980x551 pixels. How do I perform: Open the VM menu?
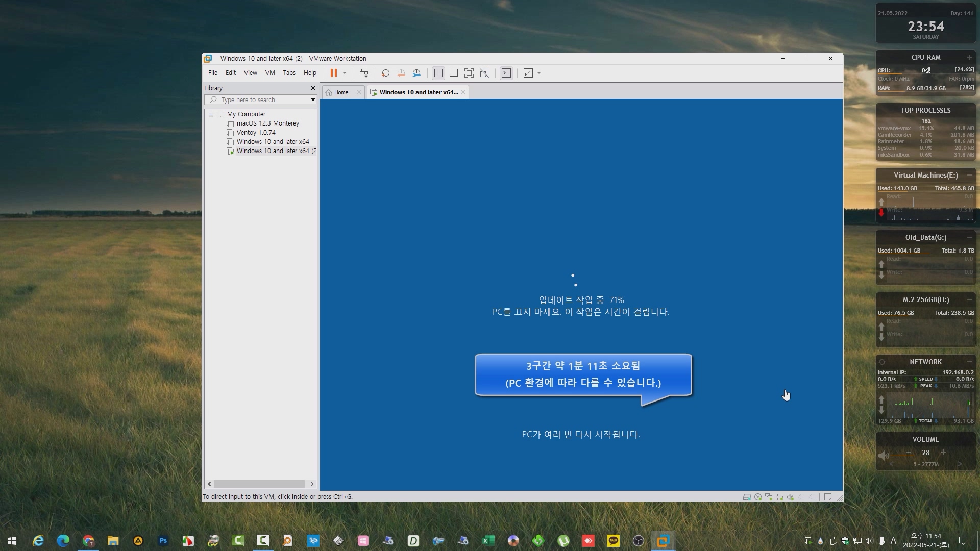pos(270,73)
